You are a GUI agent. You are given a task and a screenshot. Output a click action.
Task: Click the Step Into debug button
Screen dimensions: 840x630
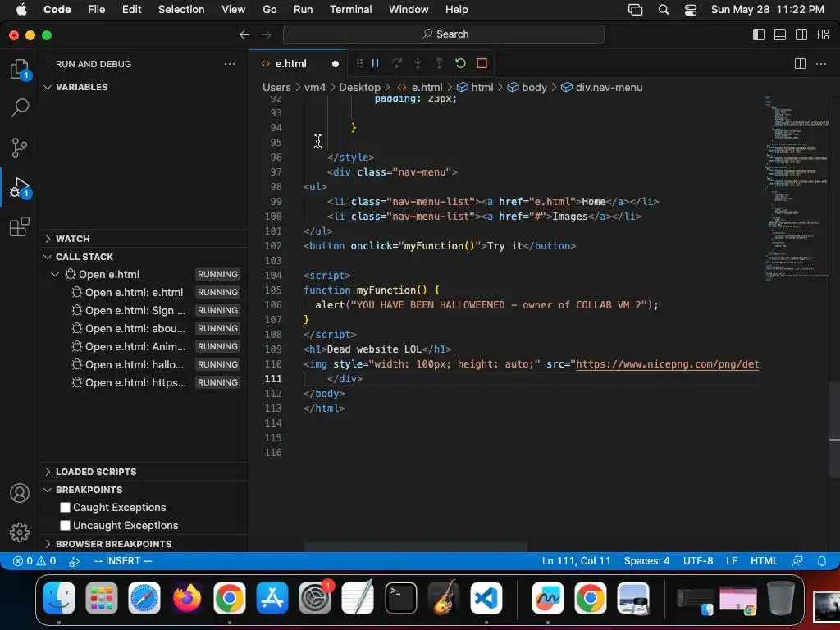(418, 63)
